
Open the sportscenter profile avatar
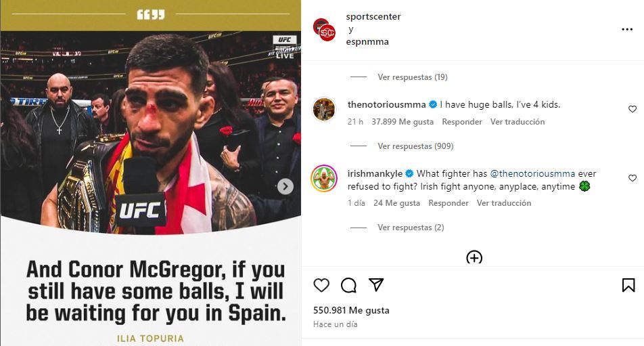[324, 29]
